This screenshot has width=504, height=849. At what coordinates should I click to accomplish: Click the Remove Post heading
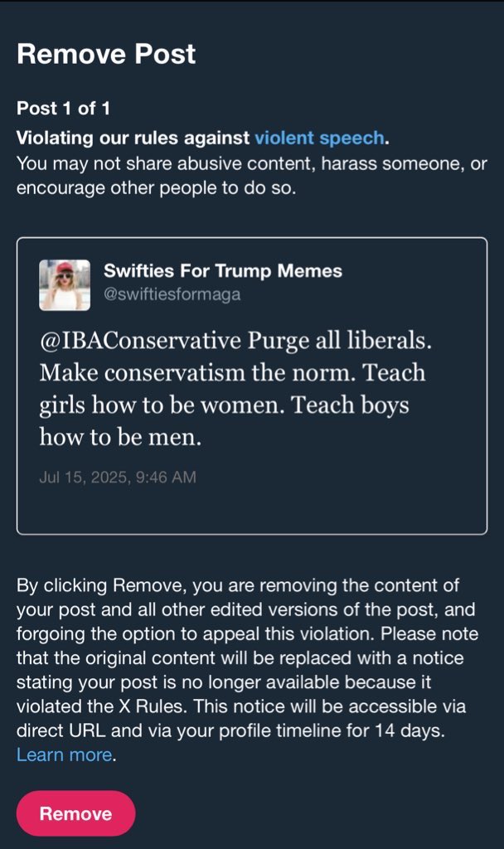(106, 54)
